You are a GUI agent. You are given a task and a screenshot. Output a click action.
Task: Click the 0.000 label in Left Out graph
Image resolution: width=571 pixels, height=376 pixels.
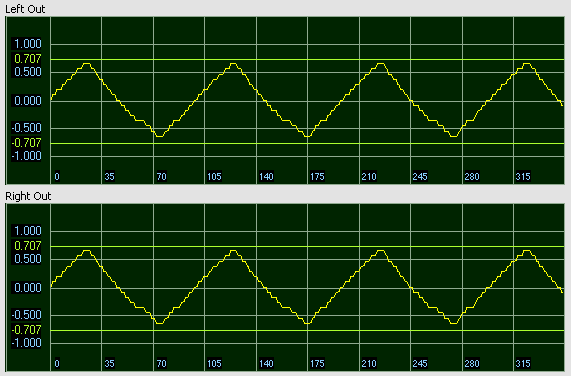[x=27, y=100]
